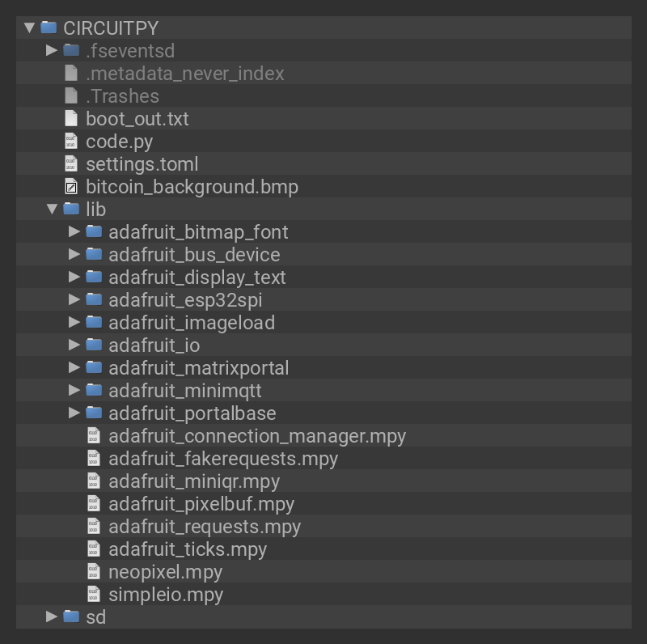
Task: Select adafruit_requests.mpy in the list
Action: pyautogui.click(x=205, y=526)
